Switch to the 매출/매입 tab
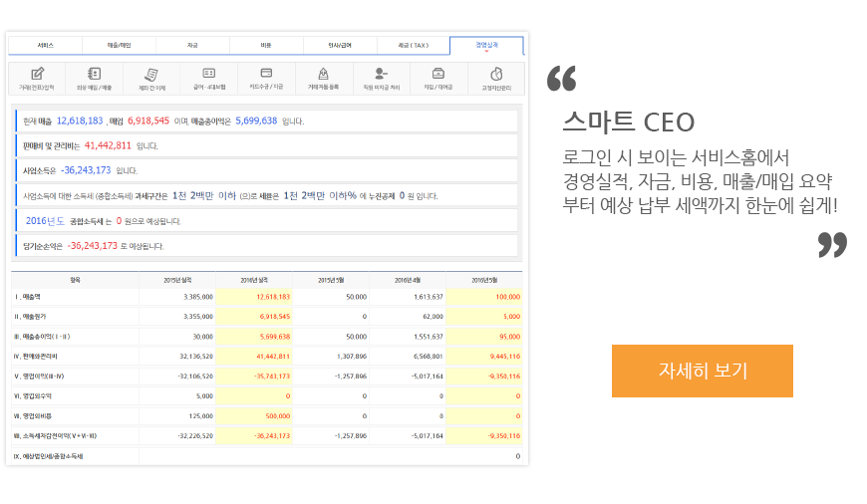The width and height of the screenshot is (867, 504). point(119,45)
